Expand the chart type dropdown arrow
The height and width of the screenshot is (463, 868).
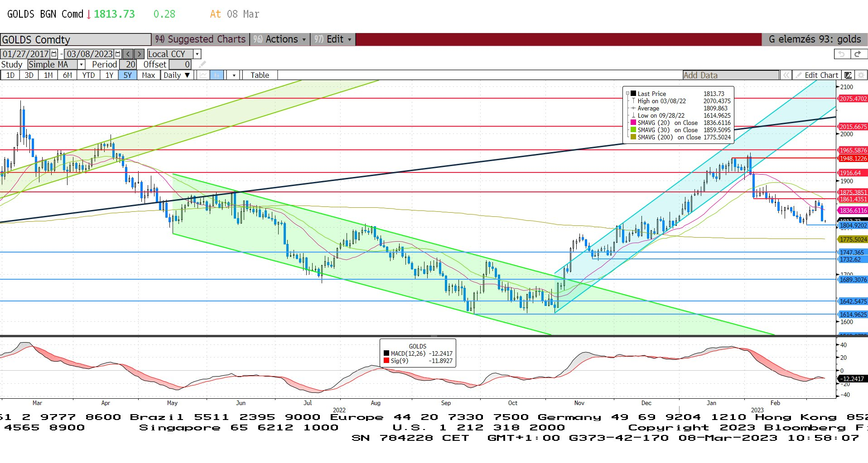(x=234, y=75)
